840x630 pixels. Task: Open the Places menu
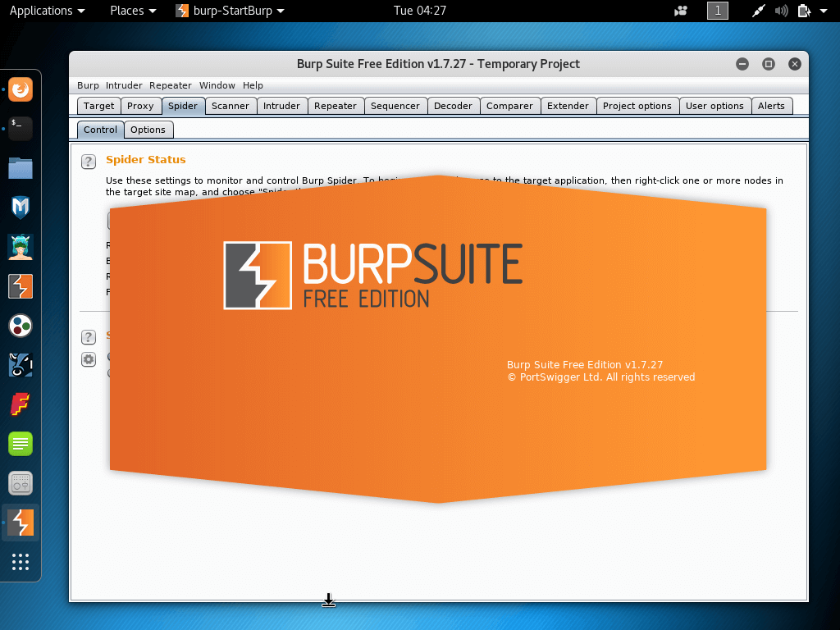pyautogui.click(x=133, y=11)
